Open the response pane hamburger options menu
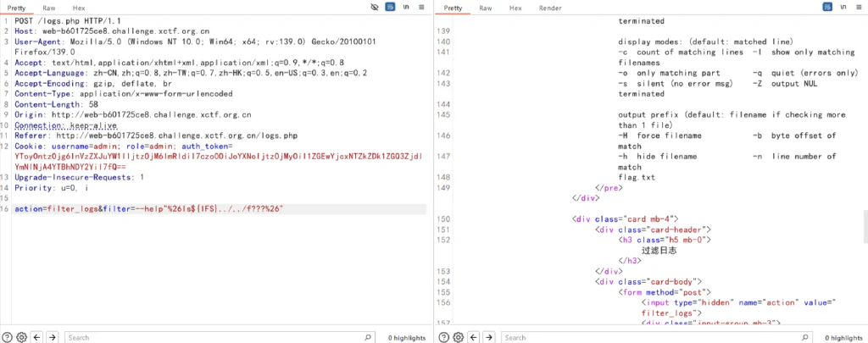This screenshot has width=868, height=343. (x=859, y=7)
